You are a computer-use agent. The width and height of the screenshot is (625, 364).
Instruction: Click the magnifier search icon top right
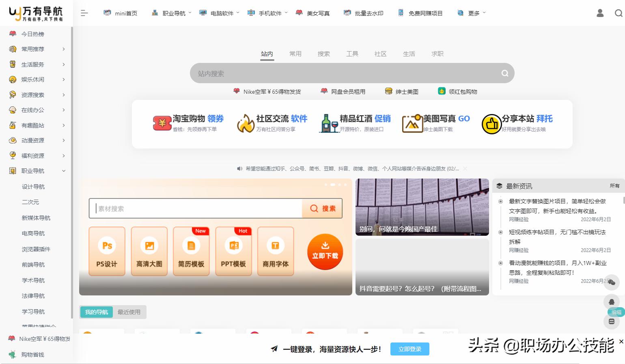point(618,13)
